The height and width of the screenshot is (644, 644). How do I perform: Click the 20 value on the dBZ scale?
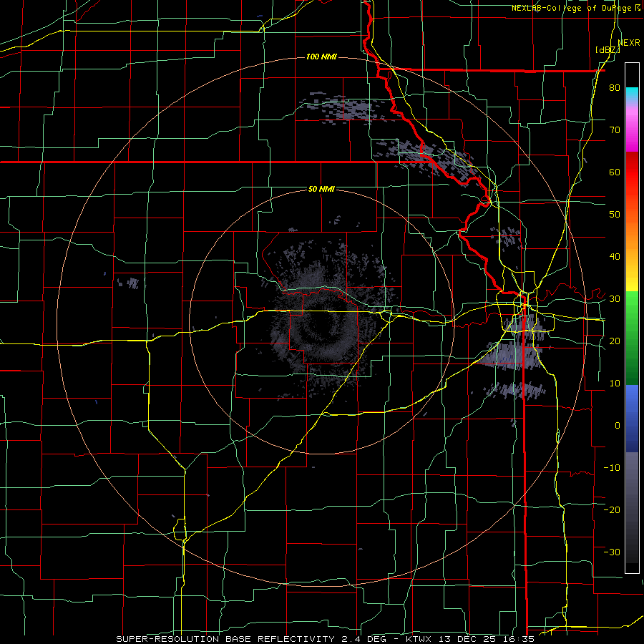(x=615, y=341)
